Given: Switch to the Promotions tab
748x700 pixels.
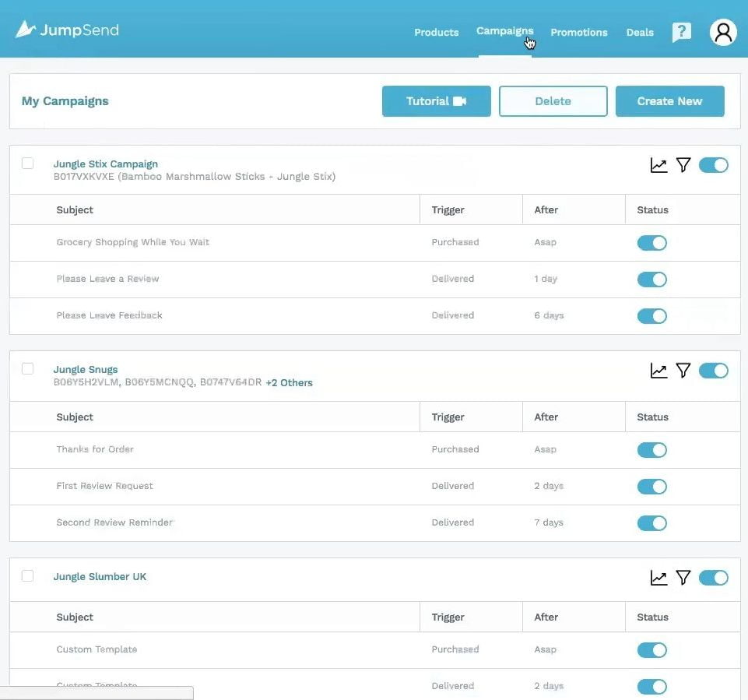Looking at the screenshot, I should (578, 33).
